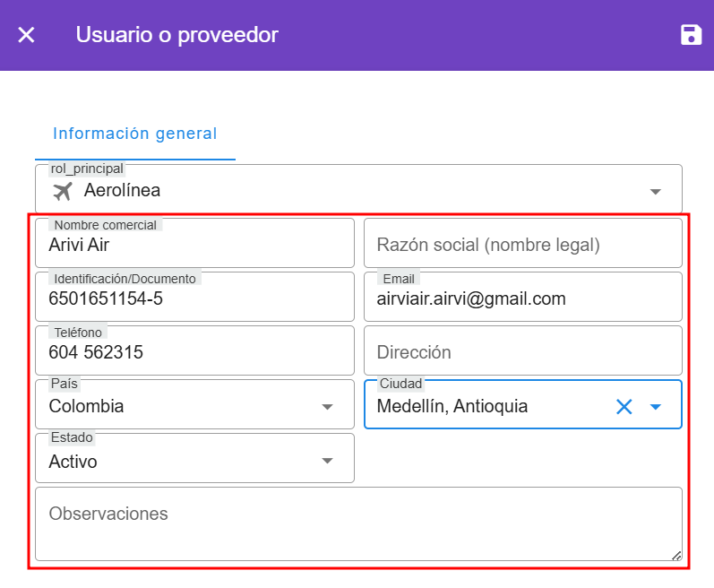Focus the Observaciones text area
This screenshot has height=588, width=714.
tap(358, 524)
